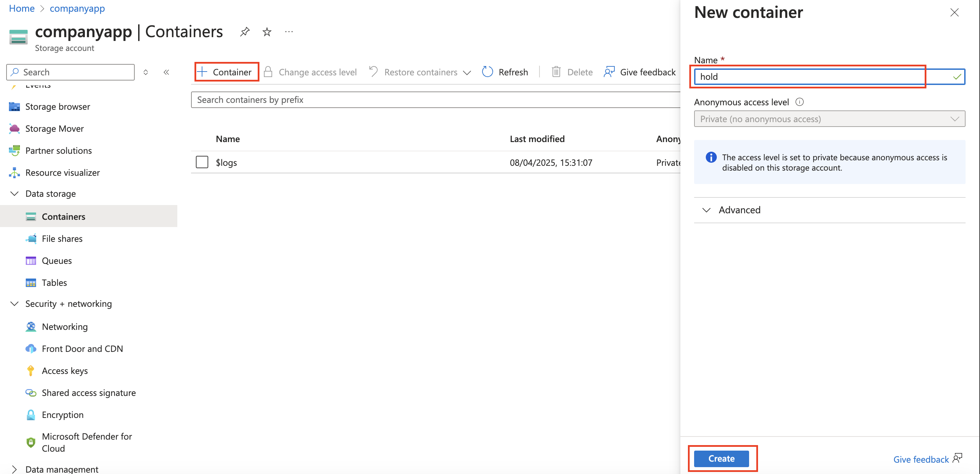Click the Delete trash can icon
Viewport: 980px width, 474px height.
[x=556, y=72]
